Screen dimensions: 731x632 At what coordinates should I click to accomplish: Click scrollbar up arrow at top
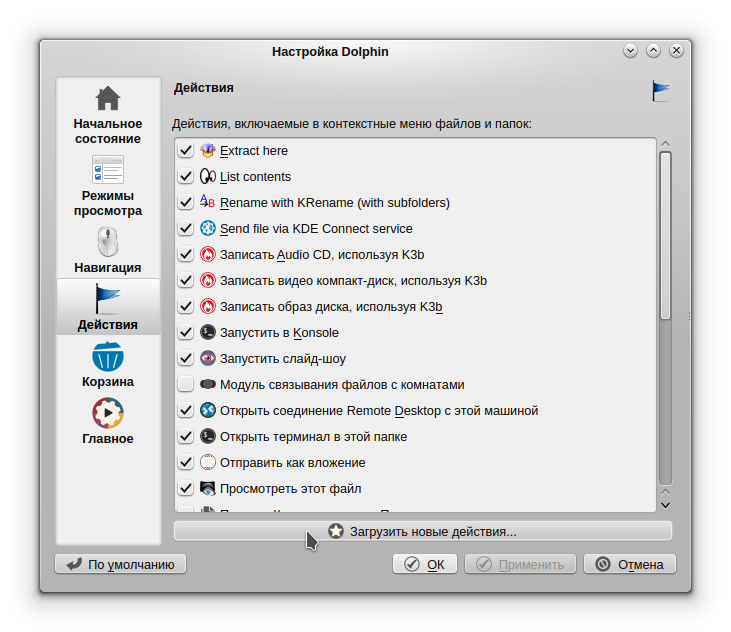(665, 144)
